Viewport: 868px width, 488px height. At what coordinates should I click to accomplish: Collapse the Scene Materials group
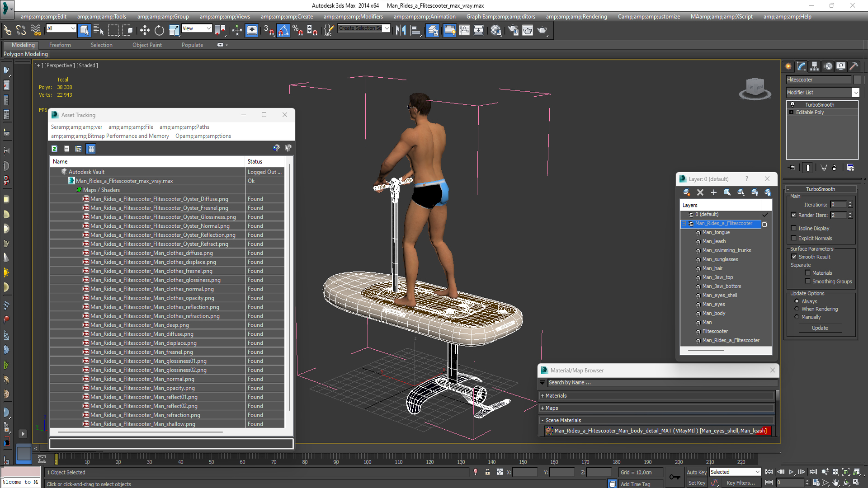tap(542, 420)
